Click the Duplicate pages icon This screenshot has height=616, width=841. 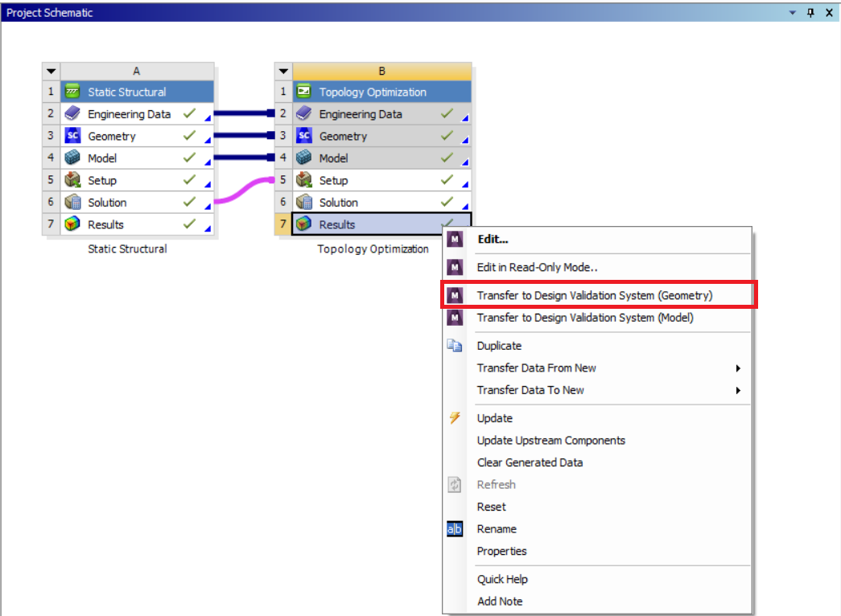tap(455, 346)
